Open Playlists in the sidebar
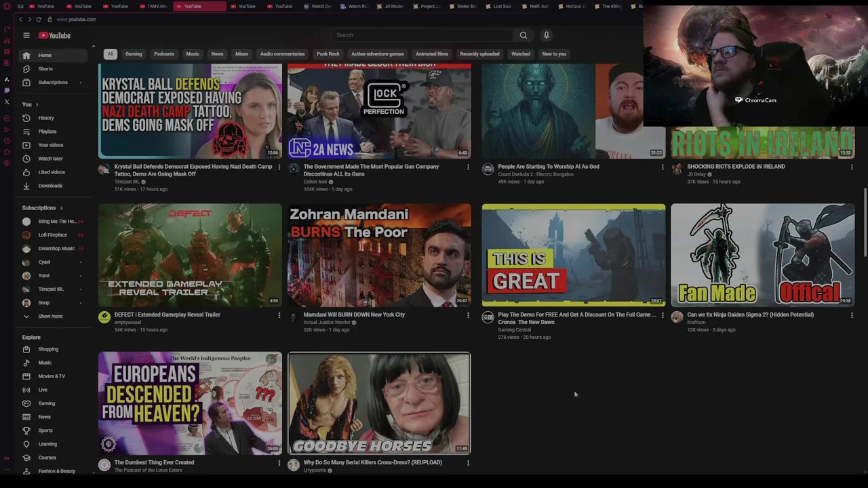The width and height of the screenshot is (868, 488). click(53, 131)
